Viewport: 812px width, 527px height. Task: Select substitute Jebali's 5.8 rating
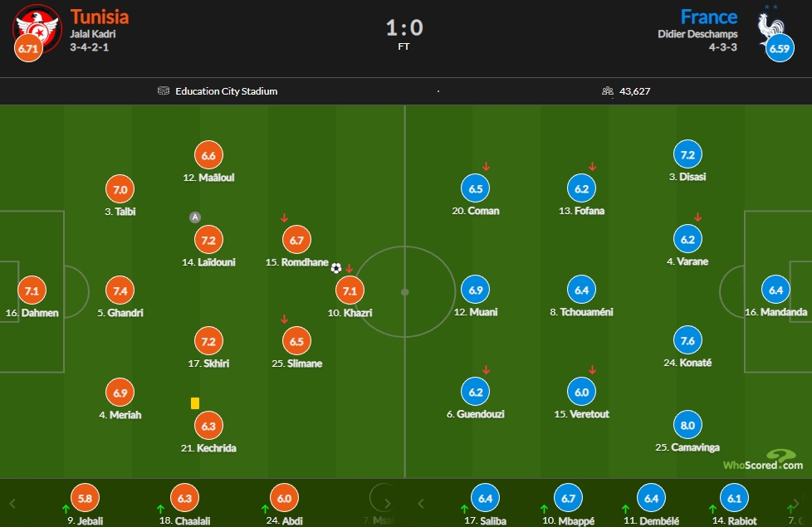coord(85,498)
